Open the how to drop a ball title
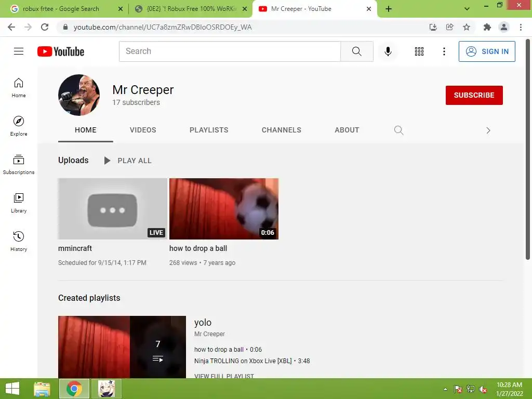 198,248
